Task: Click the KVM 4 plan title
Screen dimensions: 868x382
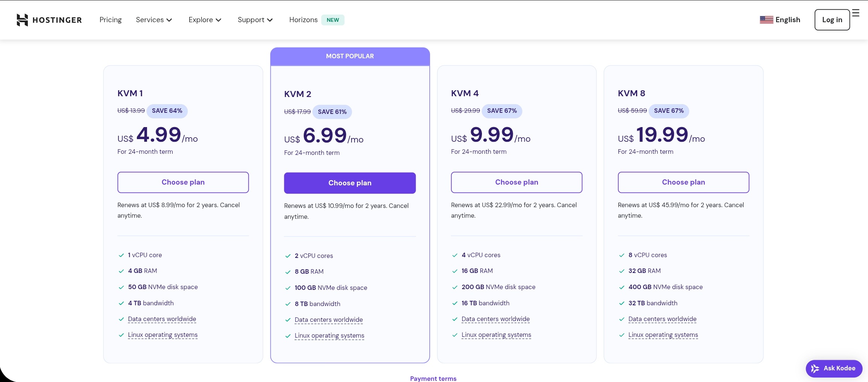Action: (465, 94)
